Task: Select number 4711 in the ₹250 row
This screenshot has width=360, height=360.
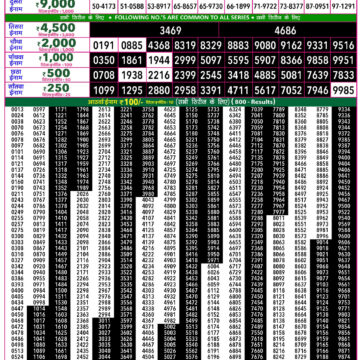Action: point(238,90)
